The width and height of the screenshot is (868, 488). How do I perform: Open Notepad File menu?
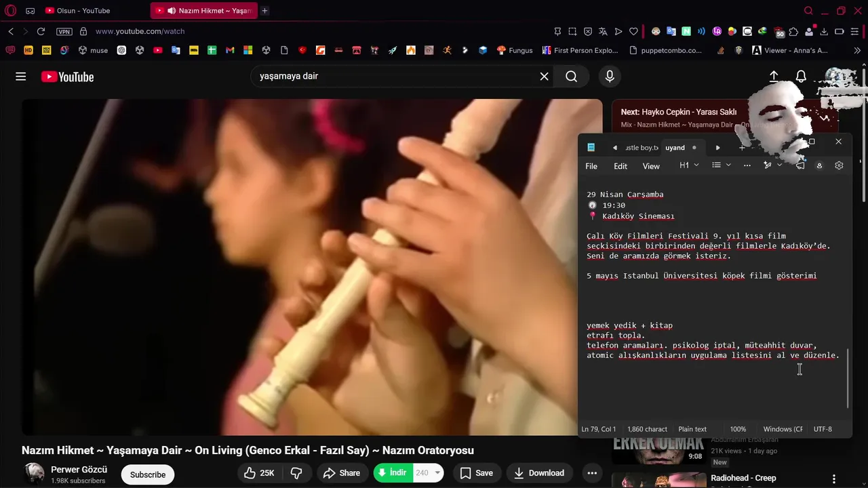pos(591,166)
